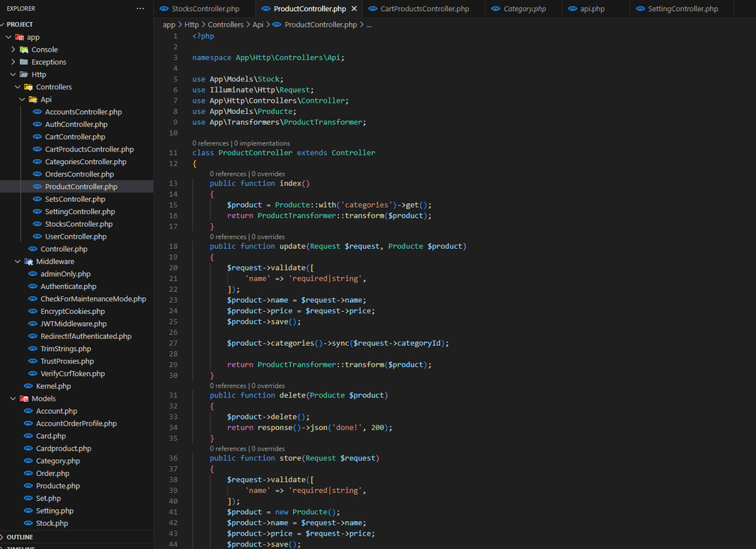The width and height of the screenshot is (756, 549).
Task: Place cursor on line number 27
Action: (x=173, y=343)
